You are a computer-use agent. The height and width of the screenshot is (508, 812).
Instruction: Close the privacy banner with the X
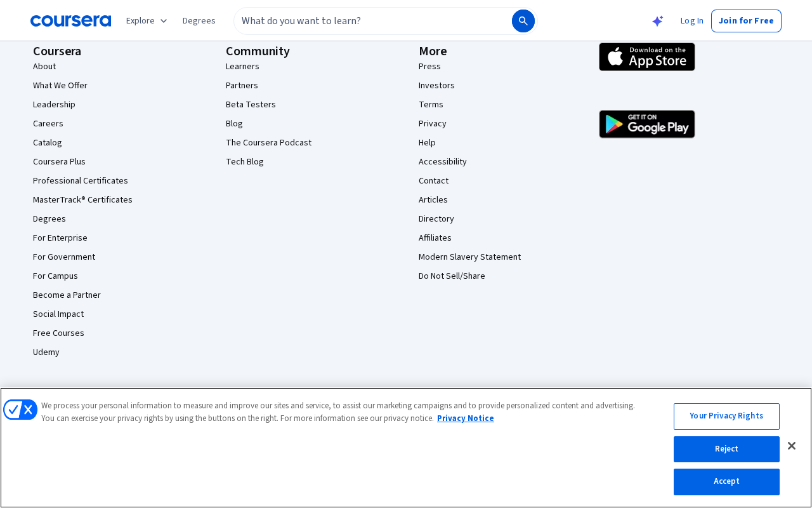pyautogui.click(x=792, y=446)
